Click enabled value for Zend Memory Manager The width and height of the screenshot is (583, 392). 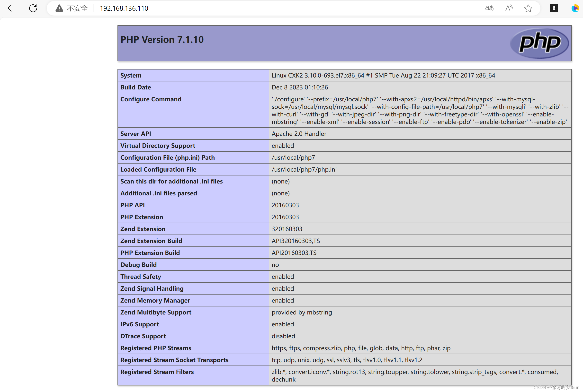pos(283,300)
